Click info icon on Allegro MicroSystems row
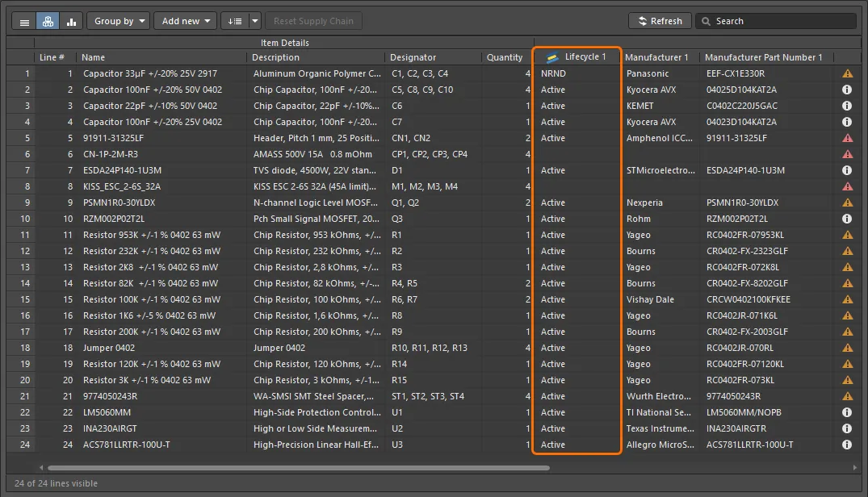The height and width of the screenshot is (497, 868). point(847,445)
